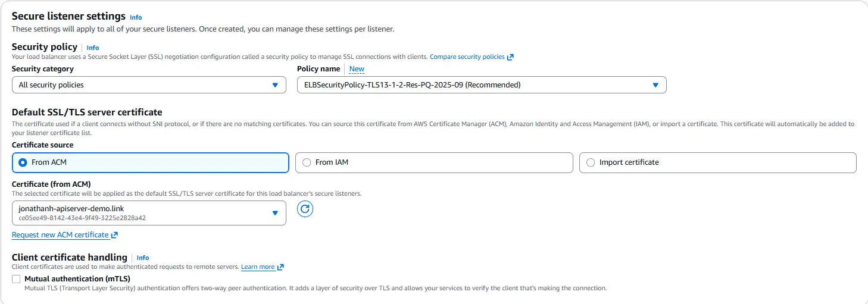Screen dimensions: 868x304
Task: Click the Security category dropdown arrow
Action: pyautogui.click(x=275, y=85)
